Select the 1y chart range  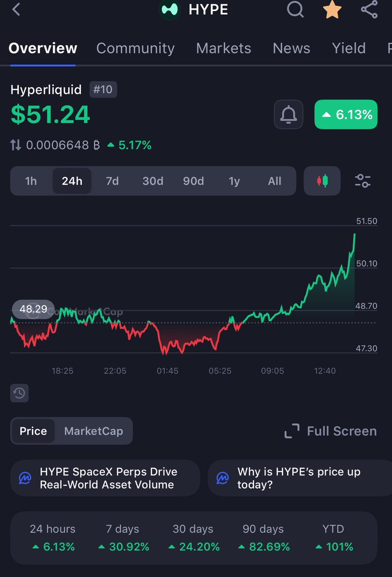(234, 181)
